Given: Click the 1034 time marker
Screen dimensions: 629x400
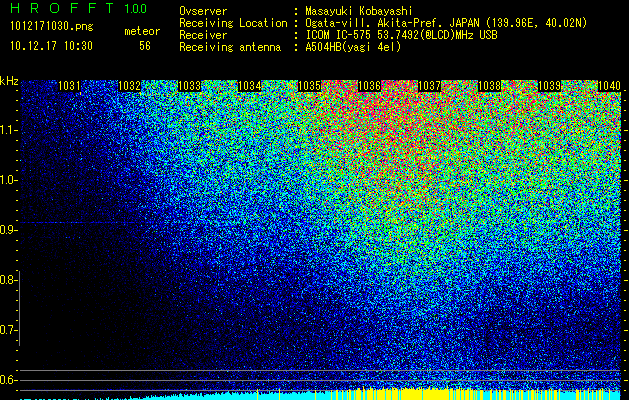Looking at the screenshot, I should click(250, 86).
